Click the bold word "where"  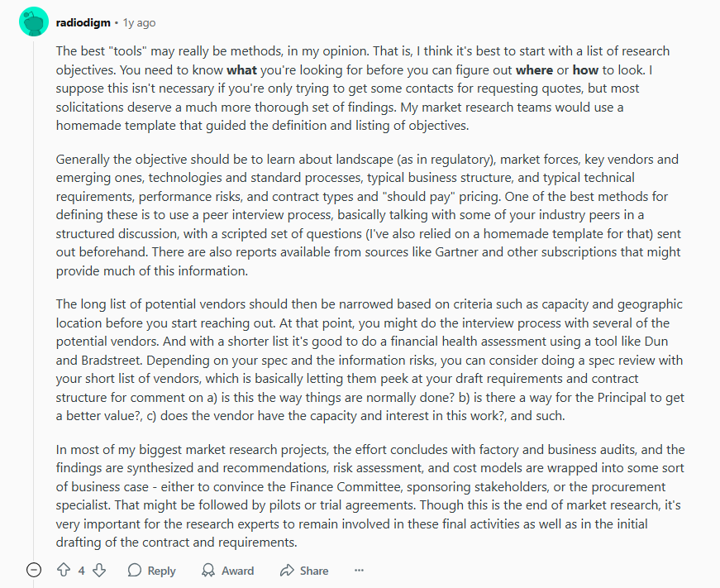(x=534, y=69)
